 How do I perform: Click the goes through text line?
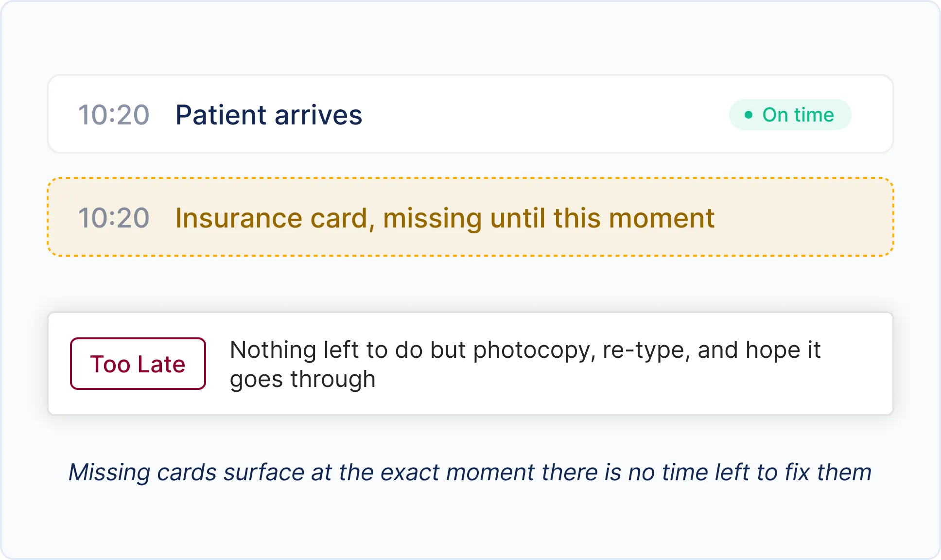coord(303,379)
